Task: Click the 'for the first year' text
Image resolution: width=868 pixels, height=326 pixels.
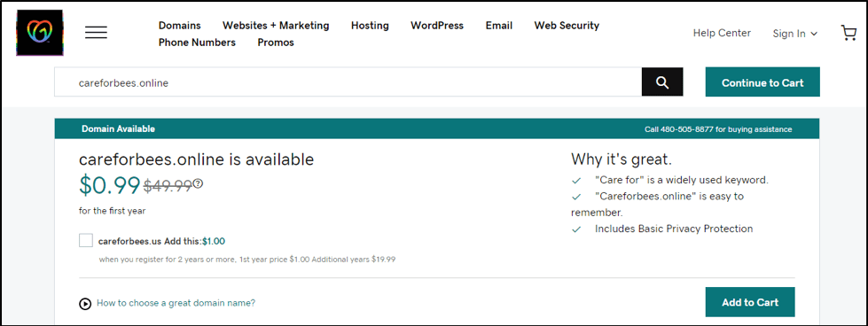Action: tap(113, 211)
